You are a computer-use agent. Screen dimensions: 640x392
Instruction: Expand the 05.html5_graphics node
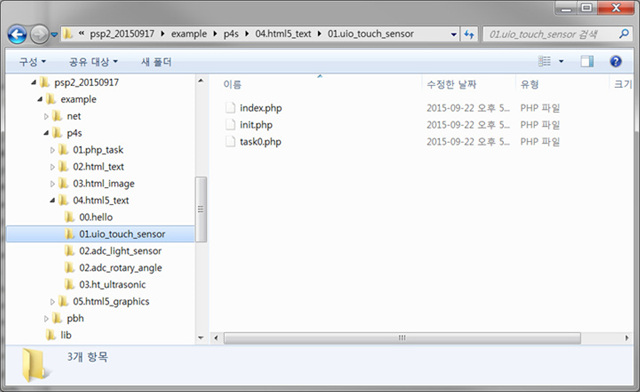52,302
